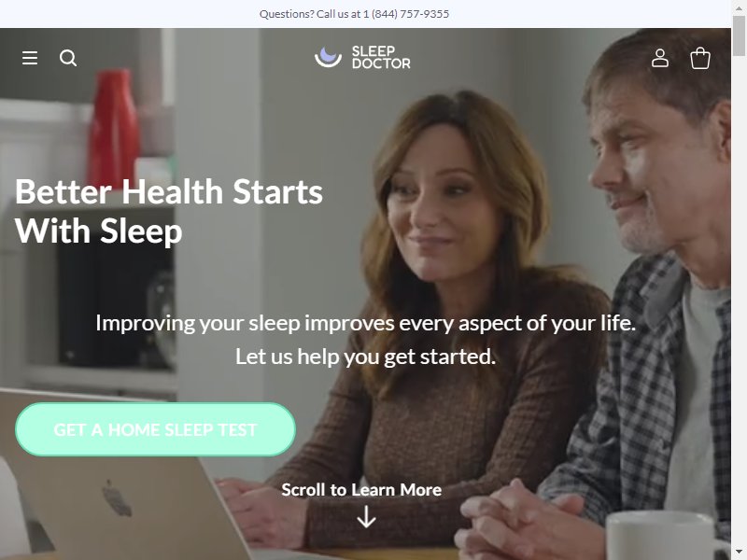Click the Scroll to Learn More text
This screenshot has width=747, height=560.
click(361, 489)
